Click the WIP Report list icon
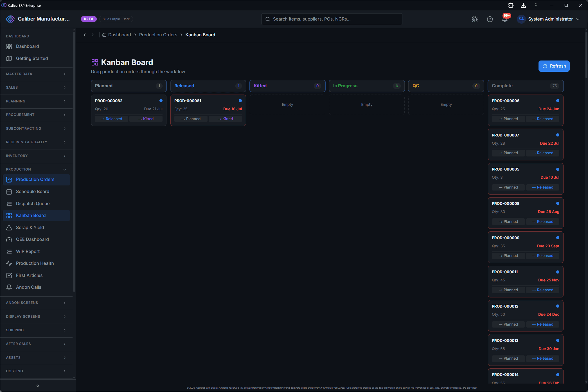The image size is (588, 392). click(9, 252)
